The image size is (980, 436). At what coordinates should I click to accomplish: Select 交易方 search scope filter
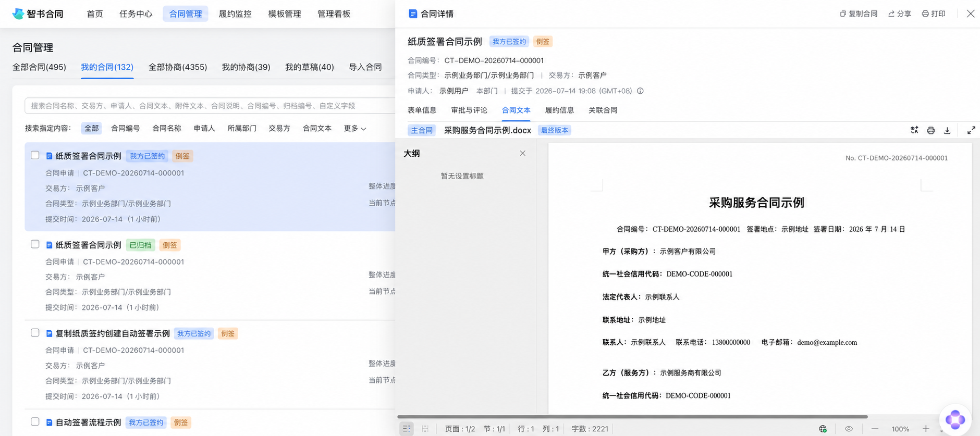pos(279,128)
